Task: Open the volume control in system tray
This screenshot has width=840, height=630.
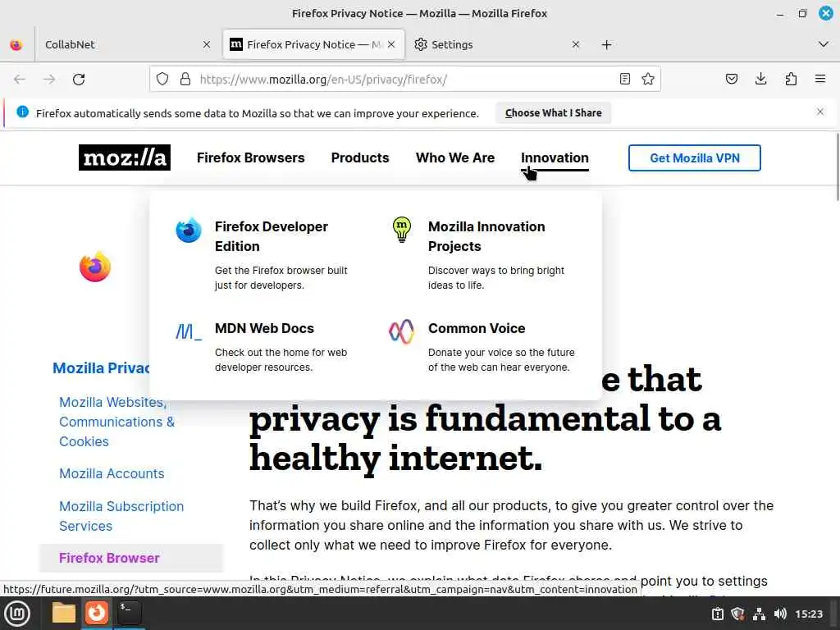Action: pos(780,614)
